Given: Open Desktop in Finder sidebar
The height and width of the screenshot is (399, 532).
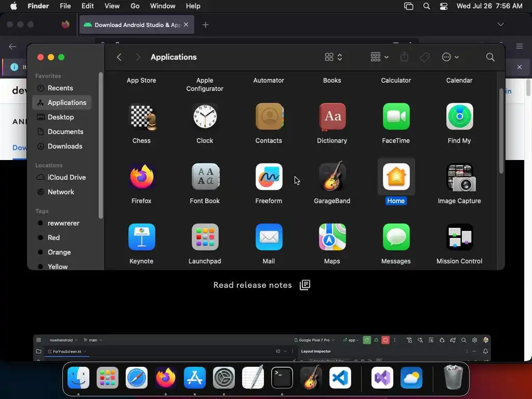Looking at the screenshot, I should point(62,117).
